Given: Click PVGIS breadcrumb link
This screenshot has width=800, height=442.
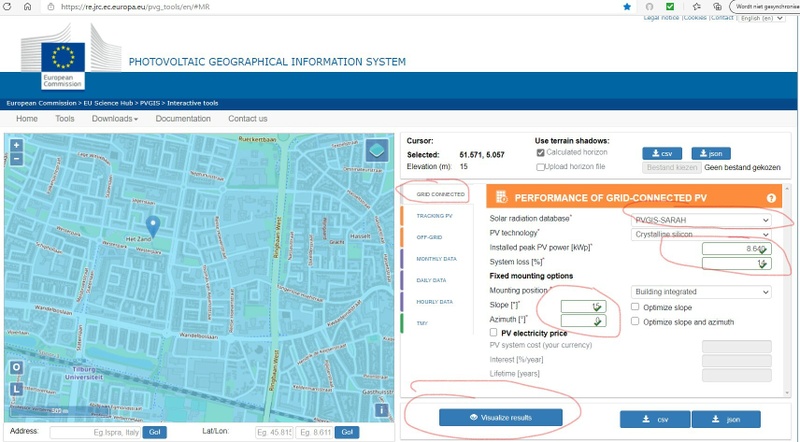Looking at the screenshot, I should pyautogui.click(x=150, y=103).
